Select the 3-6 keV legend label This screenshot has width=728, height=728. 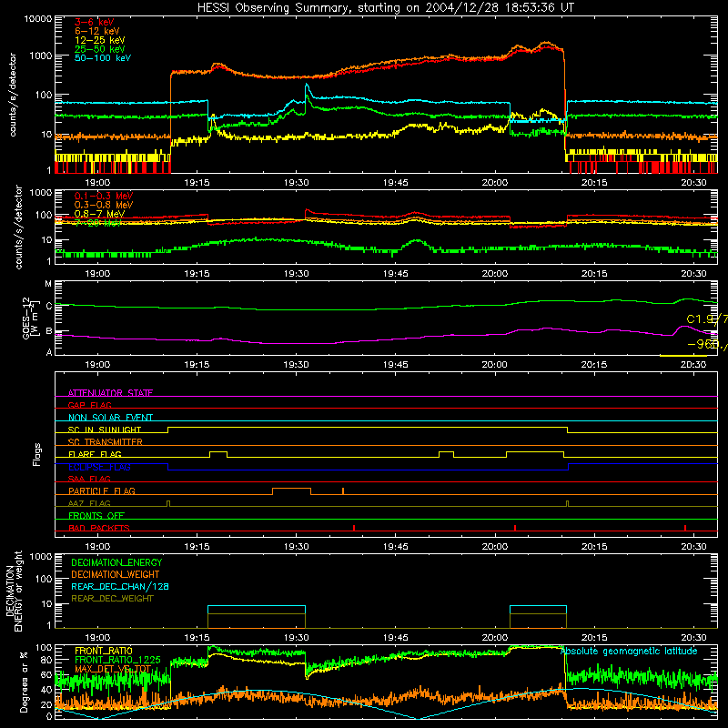click(x=94, y=22)
